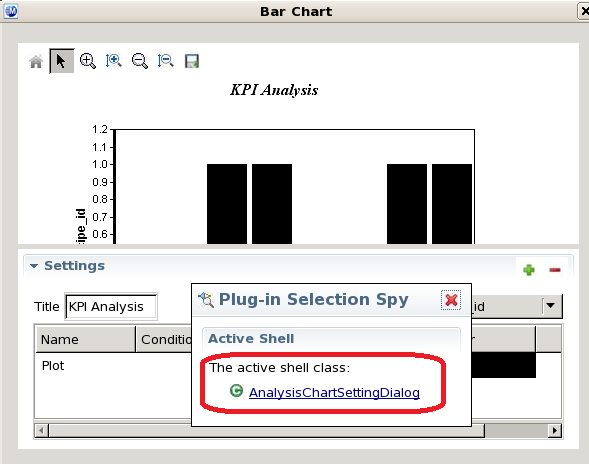
Task: Open the AnalysisChartSettingDialog class link
Action: 334,393
